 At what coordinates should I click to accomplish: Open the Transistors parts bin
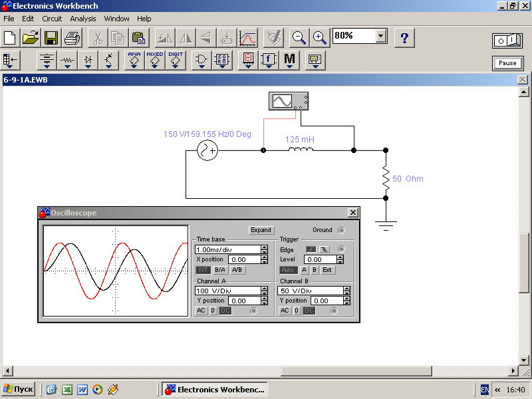click(x=108, y=61)
